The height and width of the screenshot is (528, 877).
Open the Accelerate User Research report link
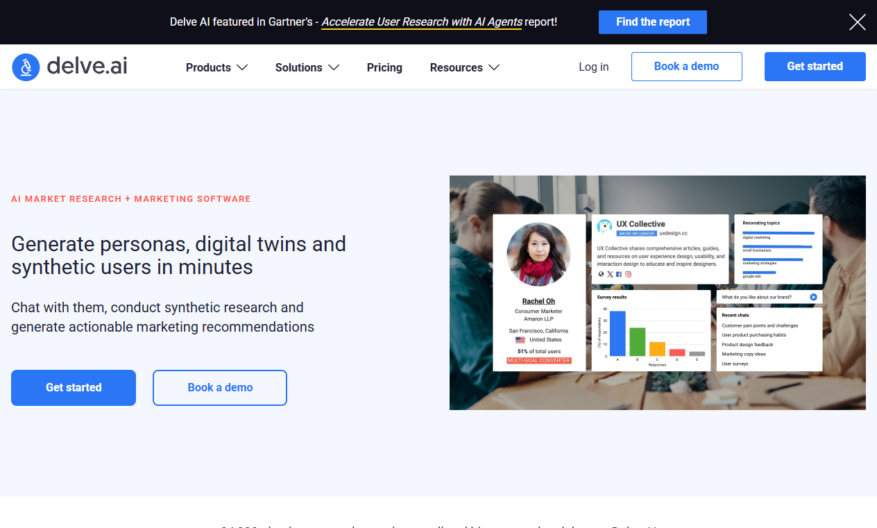point(422,22)
